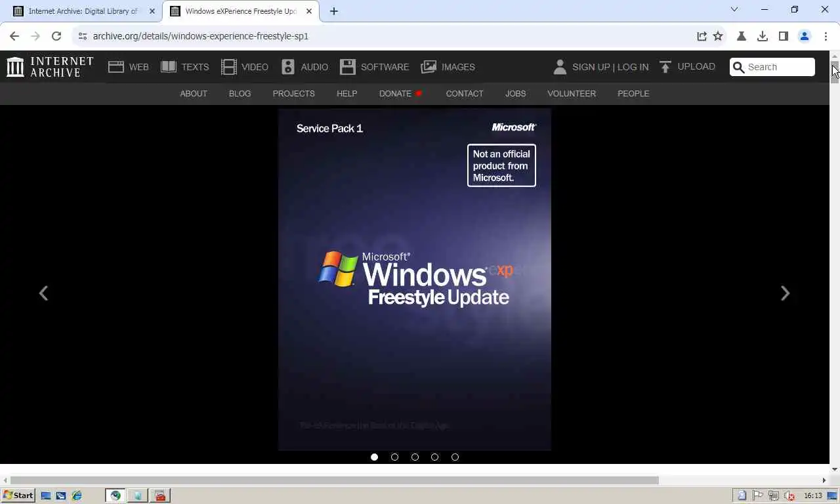
Task: Toggle the browser side panel icon
Action: click(x=784, y=36)
